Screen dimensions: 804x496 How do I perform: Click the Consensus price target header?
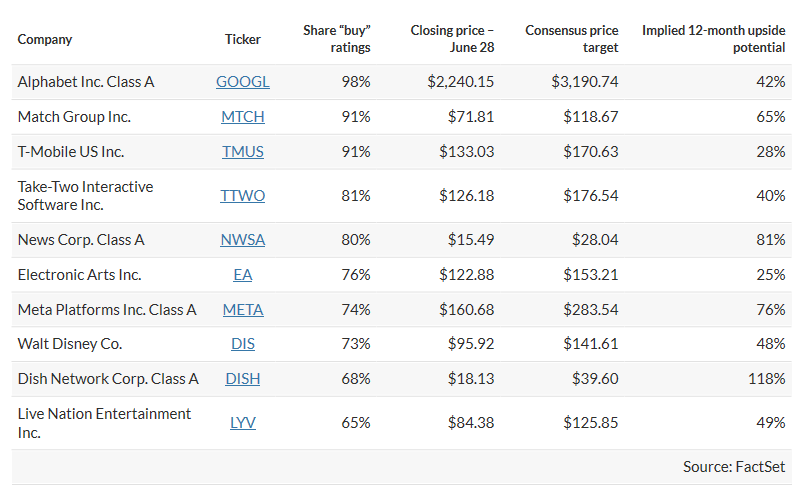click(574, 39)
